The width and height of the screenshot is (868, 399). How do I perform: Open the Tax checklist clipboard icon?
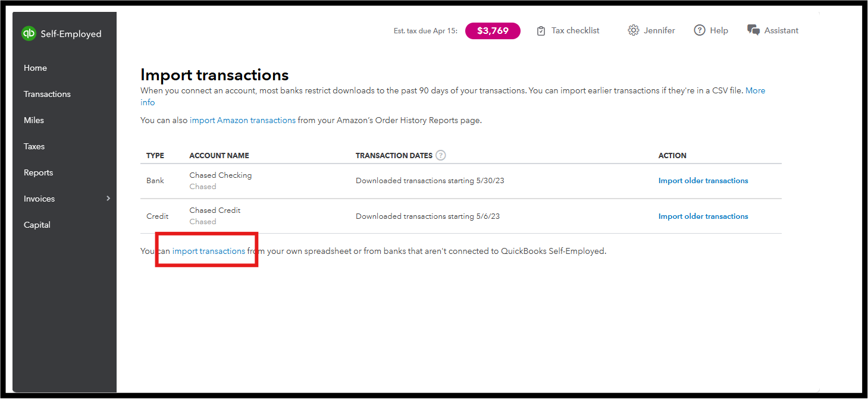(541, 31)
